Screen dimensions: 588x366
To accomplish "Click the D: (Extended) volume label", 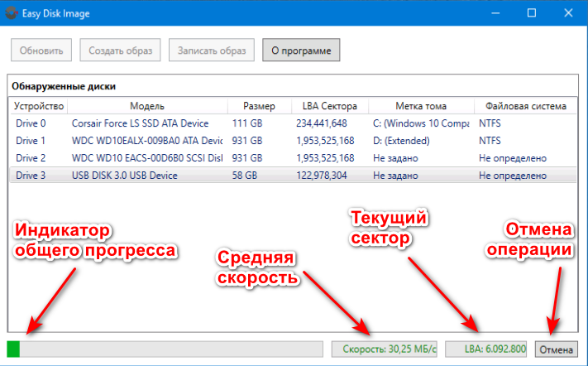I will pyautogui.click(x=401, y=141).
